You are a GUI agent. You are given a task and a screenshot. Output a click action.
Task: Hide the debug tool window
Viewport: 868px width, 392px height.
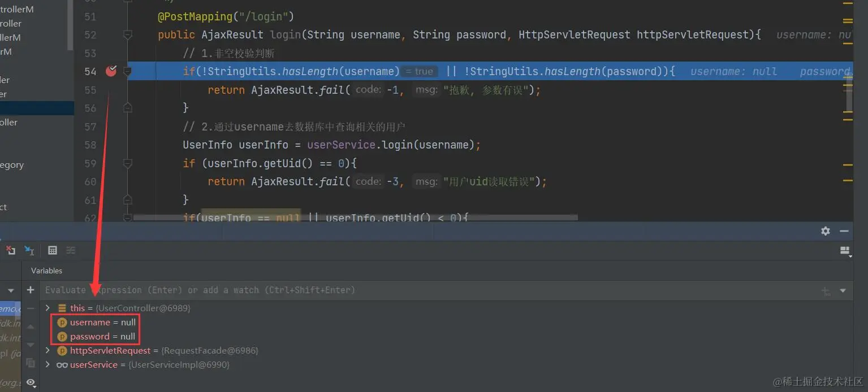[844, 231]
